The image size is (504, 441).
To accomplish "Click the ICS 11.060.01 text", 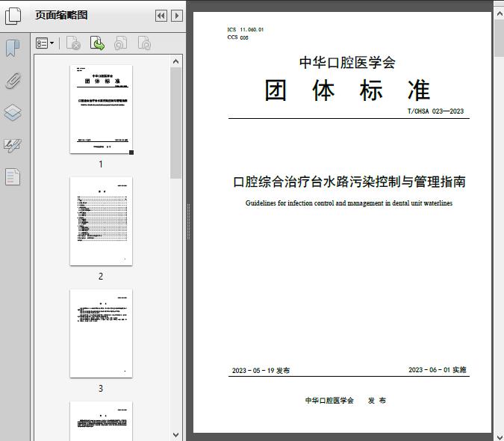I will [245, 30].
